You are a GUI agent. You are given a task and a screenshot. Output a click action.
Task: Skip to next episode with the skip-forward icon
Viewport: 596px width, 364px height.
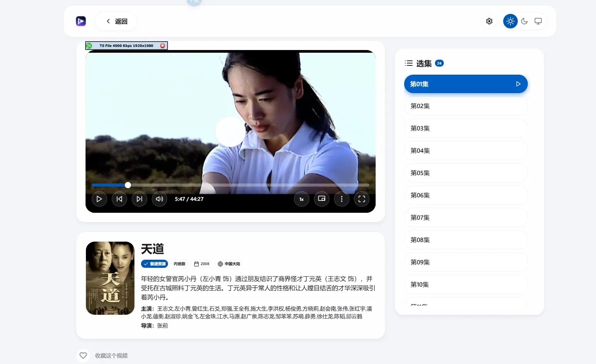click(x=139, y=199)
